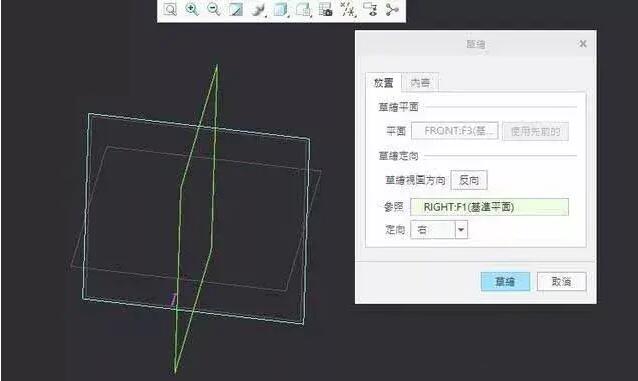Switch to the second dialog tab beside 放置
Screen dimensions: 638x381
click(420, 83)
